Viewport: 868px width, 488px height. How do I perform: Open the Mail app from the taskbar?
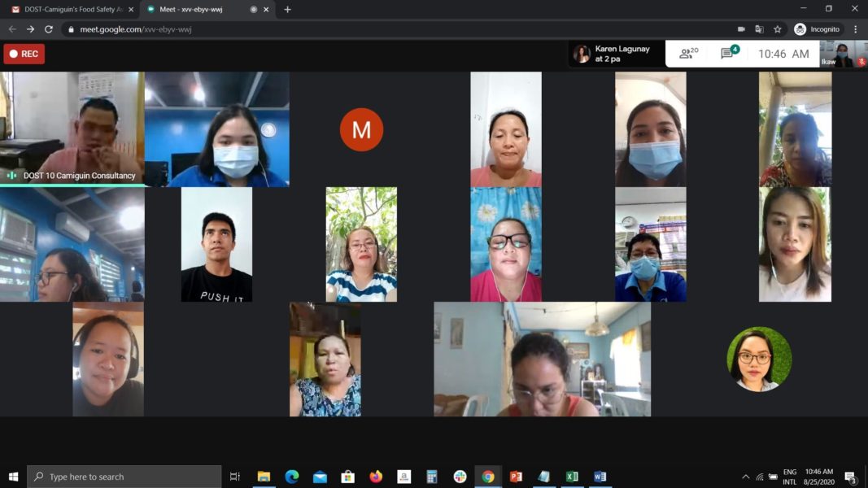click(x=320, y=477)
